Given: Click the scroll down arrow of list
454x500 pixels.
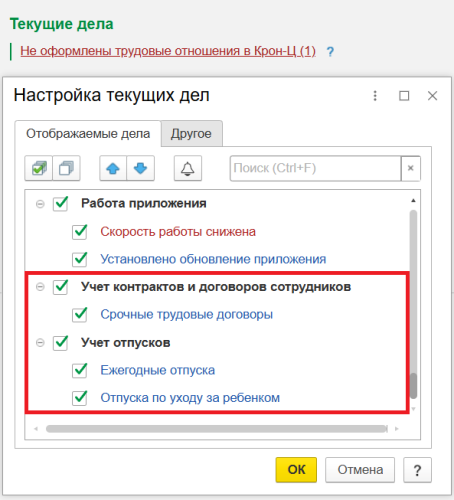Looking at the screenshot, I should coord(413,409).
